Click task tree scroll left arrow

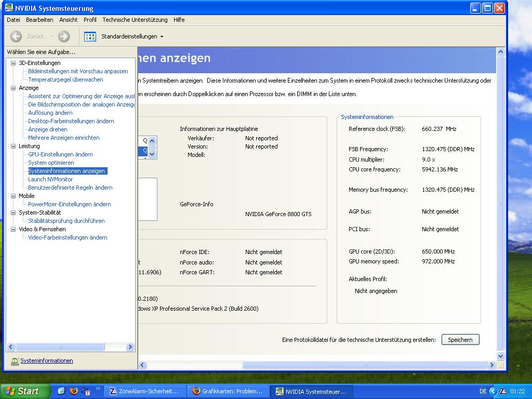[x=11, y=347]
